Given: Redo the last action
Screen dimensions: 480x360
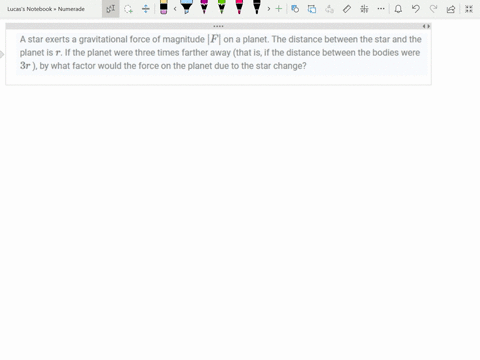Looking at the screenshot, I should (x=433, y=9).
